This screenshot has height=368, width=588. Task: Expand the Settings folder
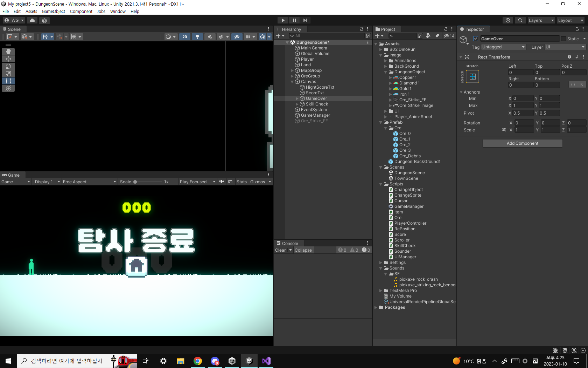(381, 263)
